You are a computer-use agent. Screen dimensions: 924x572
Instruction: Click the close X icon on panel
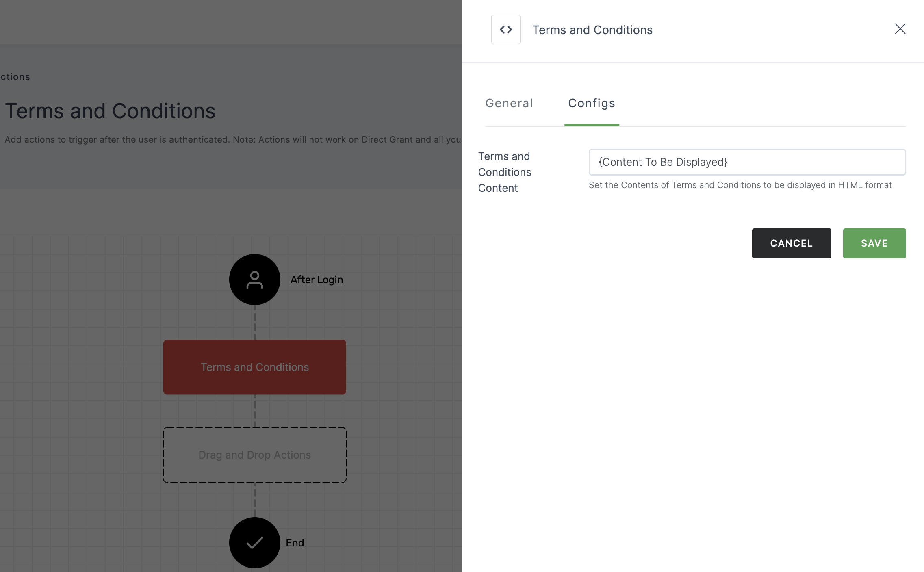coord(899,29)
